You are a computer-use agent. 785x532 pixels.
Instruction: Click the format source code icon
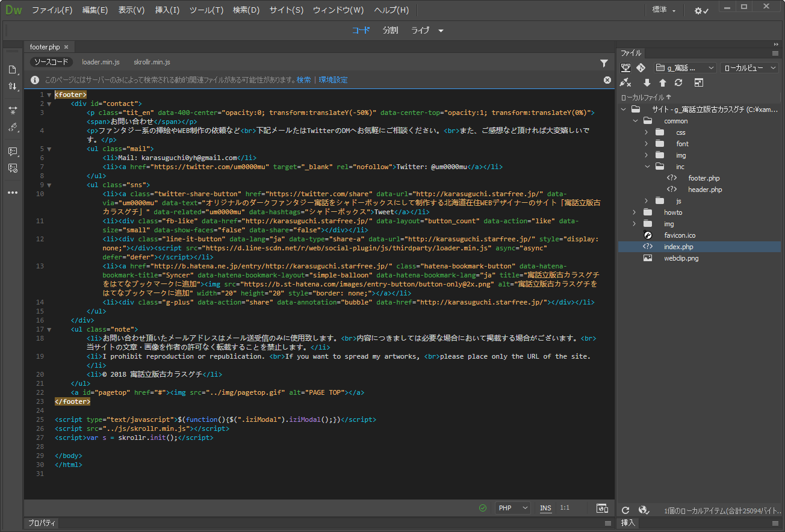(12, 128)
